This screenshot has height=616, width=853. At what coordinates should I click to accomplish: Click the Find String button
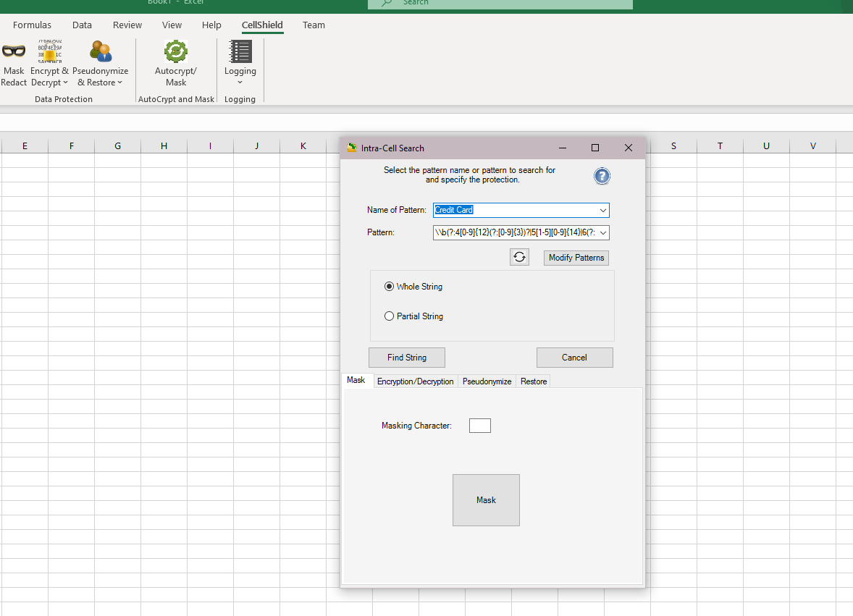click(407, 358)
